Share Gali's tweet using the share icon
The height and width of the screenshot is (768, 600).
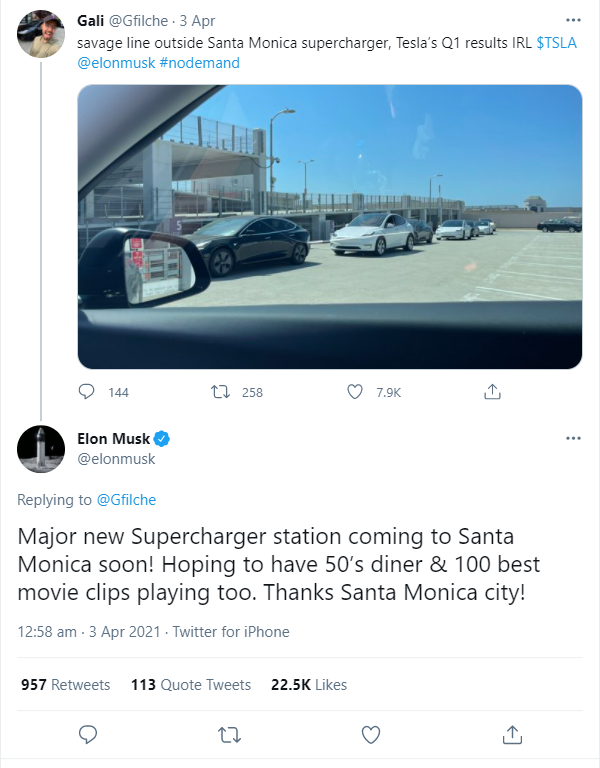[x=492, y=391]
